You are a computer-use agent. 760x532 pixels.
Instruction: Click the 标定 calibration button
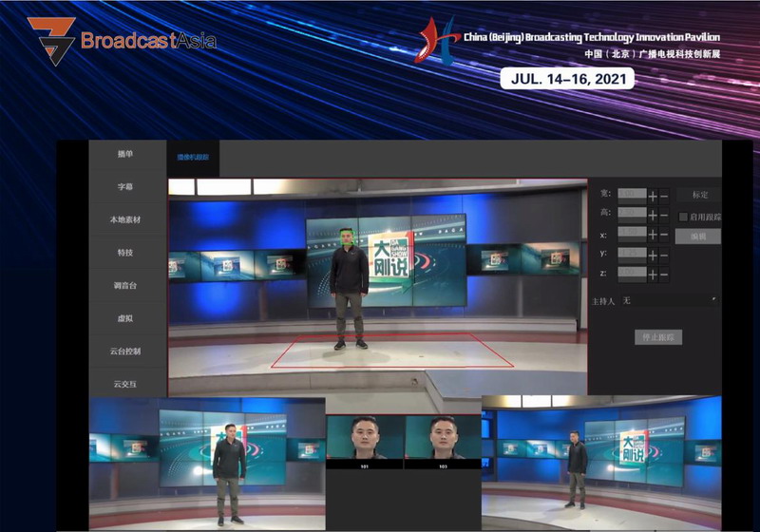(700, 195)
